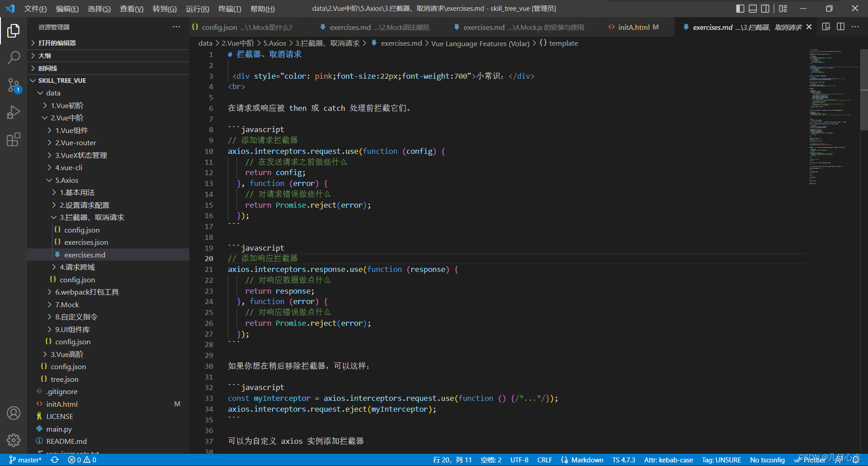Expand the 3.VueX状态管理 folder
The image size is (868, 466).
(x=108, y=155)
